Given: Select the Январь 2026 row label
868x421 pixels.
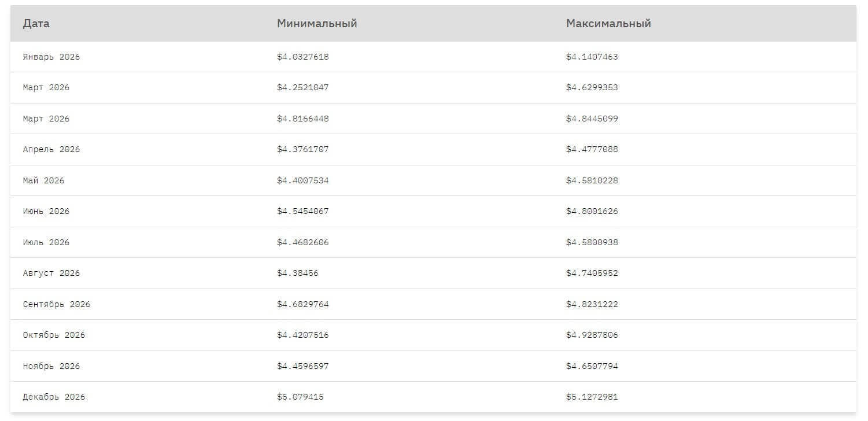Looking at the screenshot, I should pyautogui.click(x=51, y=57).
